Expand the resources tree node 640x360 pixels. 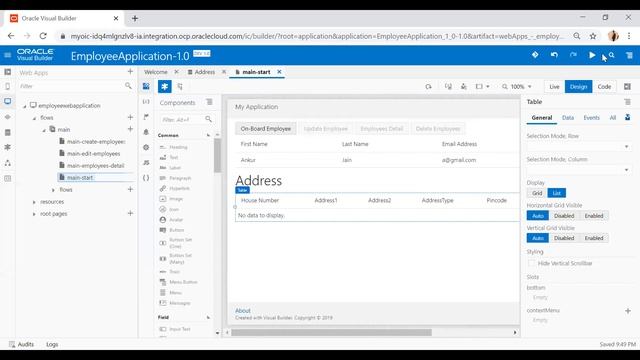(34, 202)
